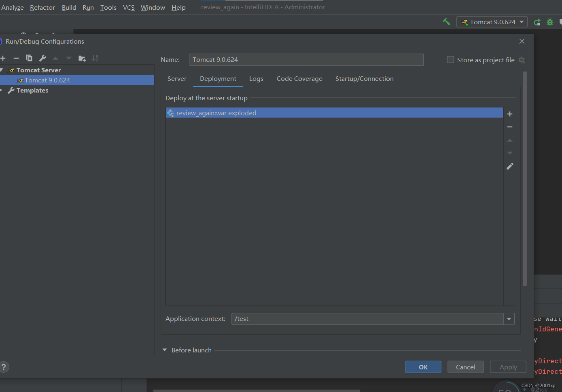The image size is (562, 392).
Task: Remove the review_again artifact from deployment
Action: coord(510,127)
